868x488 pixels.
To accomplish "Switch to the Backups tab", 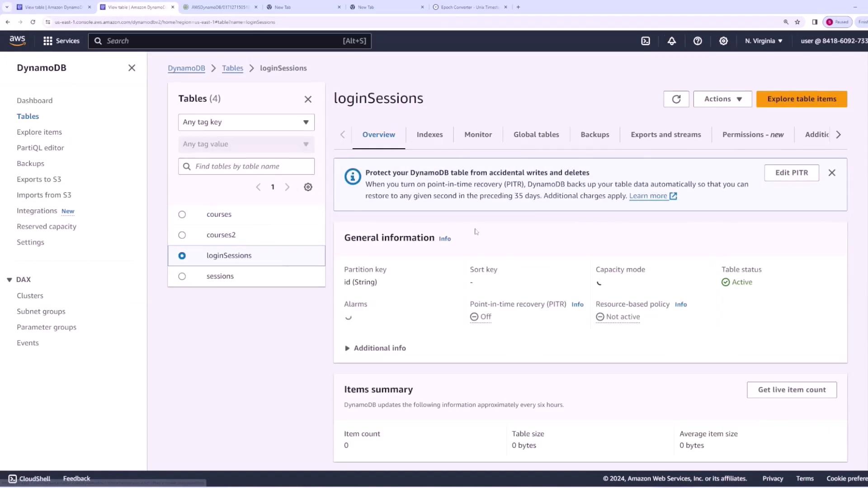I will point(594,135).
